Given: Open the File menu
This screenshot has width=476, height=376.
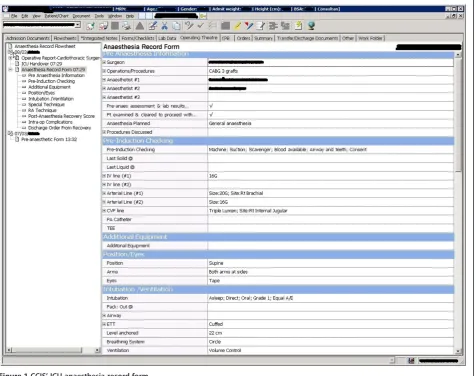Looking at the screenshot, I should point(14,16).
